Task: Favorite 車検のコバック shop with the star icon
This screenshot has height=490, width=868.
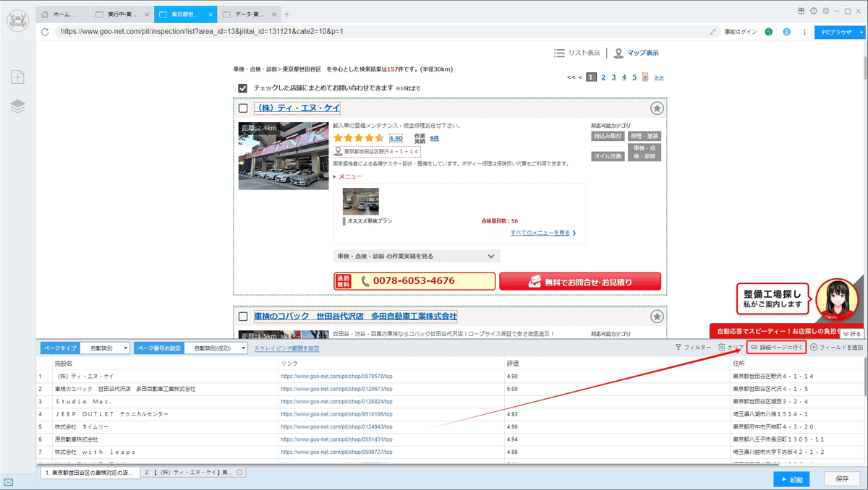Action: tap(656, 317)
